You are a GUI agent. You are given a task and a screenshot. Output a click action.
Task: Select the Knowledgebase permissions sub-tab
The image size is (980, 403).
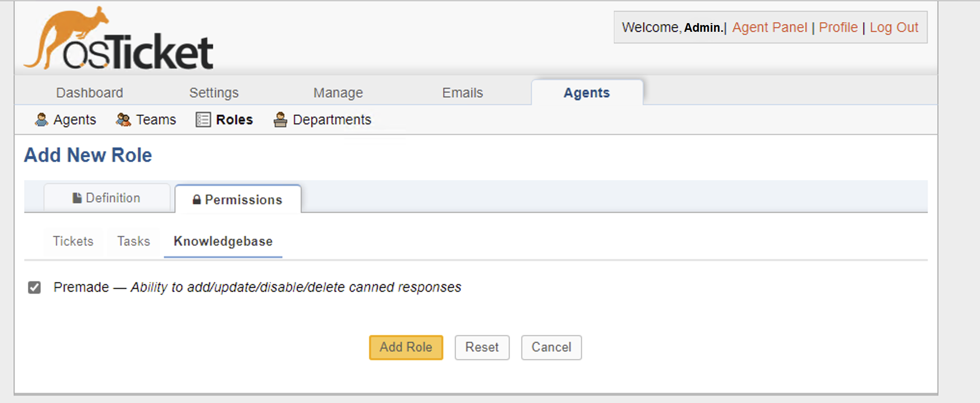[223, 241]
